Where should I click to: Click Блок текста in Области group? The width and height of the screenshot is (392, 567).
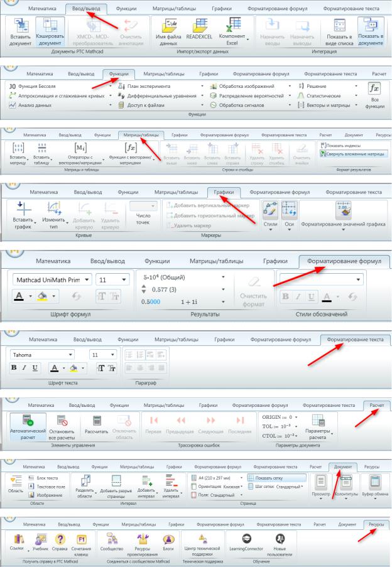(x=43, y=478)
